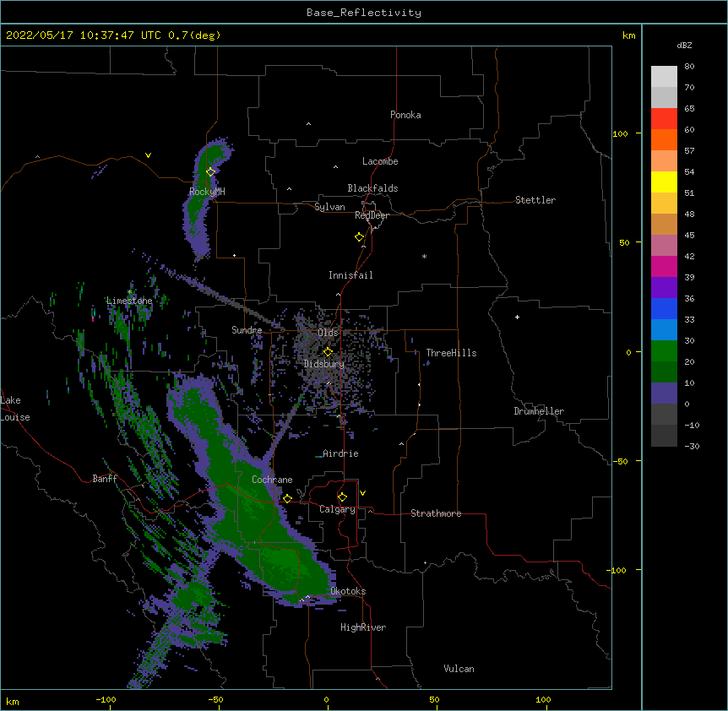
Task: Click the Ponoka city label
Action: (x=405, y=115)
